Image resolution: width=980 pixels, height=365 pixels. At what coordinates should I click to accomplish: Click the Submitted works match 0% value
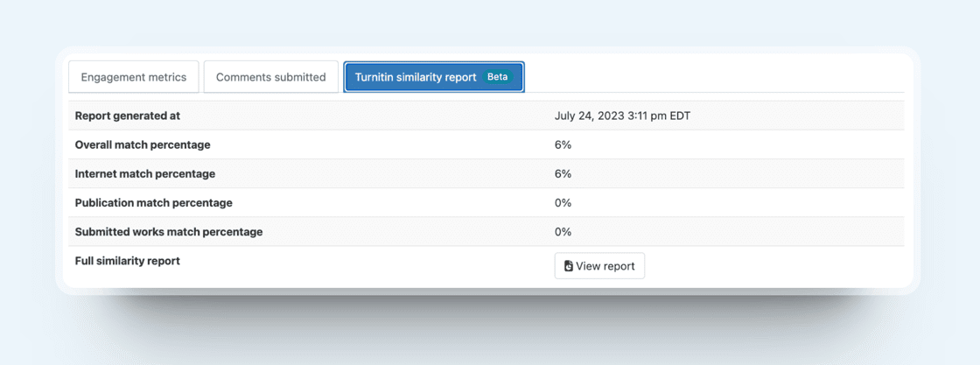coord(563,232)
